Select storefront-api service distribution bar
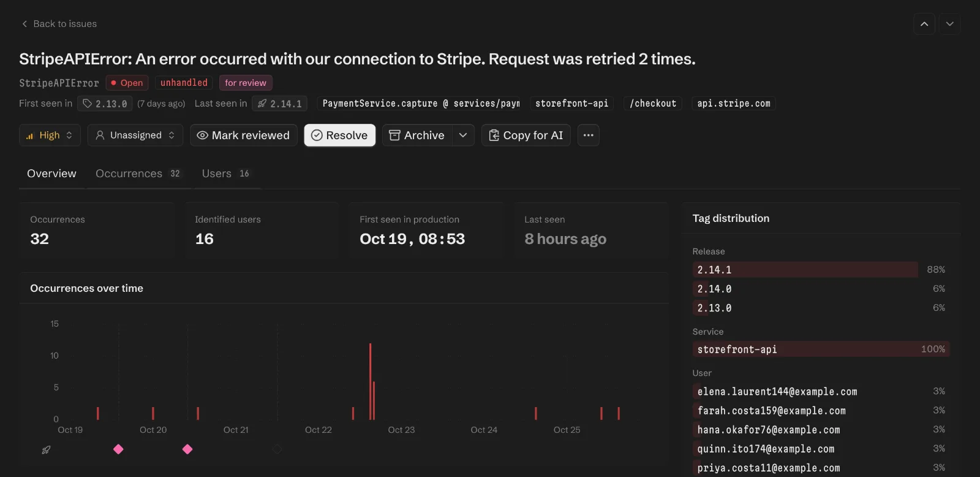Image resolution: width=980 pixels, height=477 pixels. [x=821, y=349]
